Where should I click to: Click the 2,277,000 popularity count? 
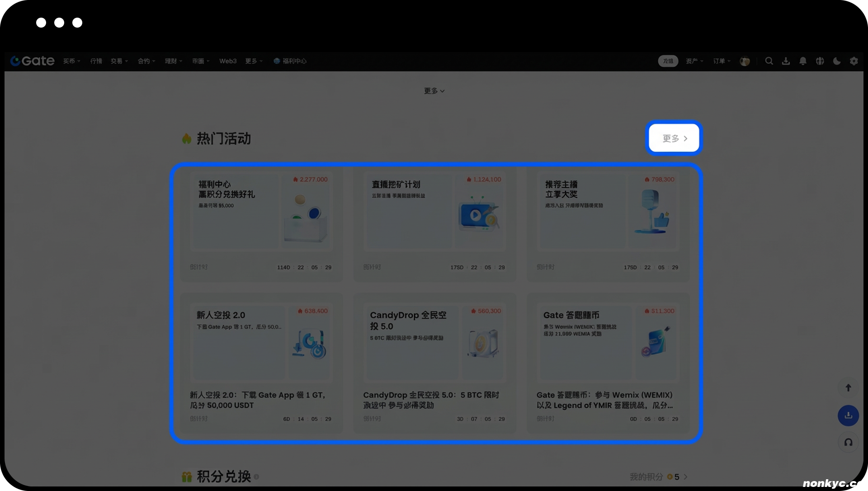pyautogui.click(x=311, y=180)
